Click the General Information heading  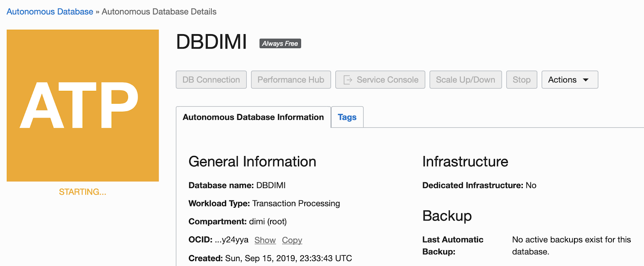pos(252,162)
